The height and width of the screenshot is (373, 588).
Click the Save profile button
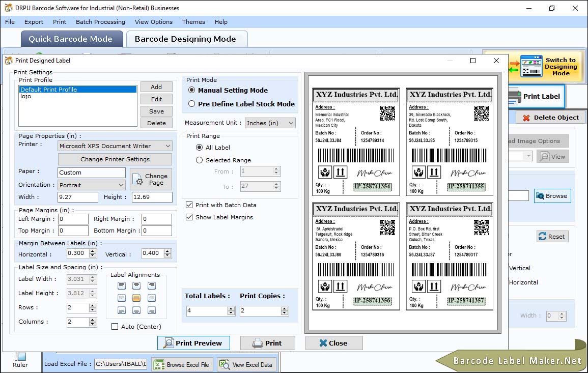coord(156,111)
